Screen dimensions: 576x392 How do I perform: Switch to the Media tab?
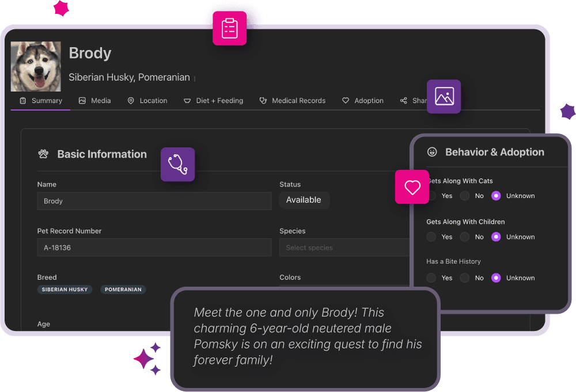coord(94,101)
